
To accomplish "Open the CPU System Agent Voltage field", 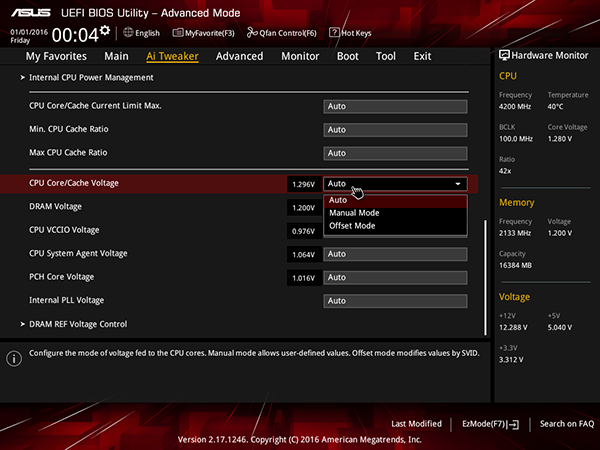I will (x=395, y=254).
